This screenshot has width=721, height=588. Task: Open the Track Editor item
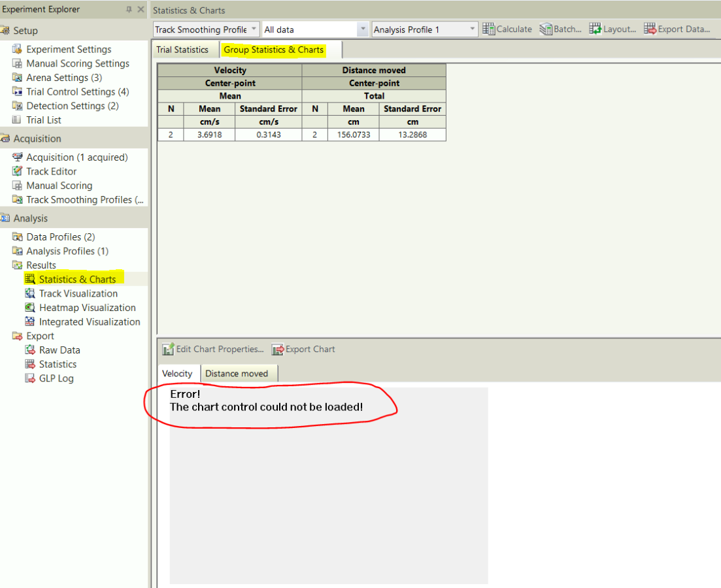pyautogui.click(x=51, y=171)
